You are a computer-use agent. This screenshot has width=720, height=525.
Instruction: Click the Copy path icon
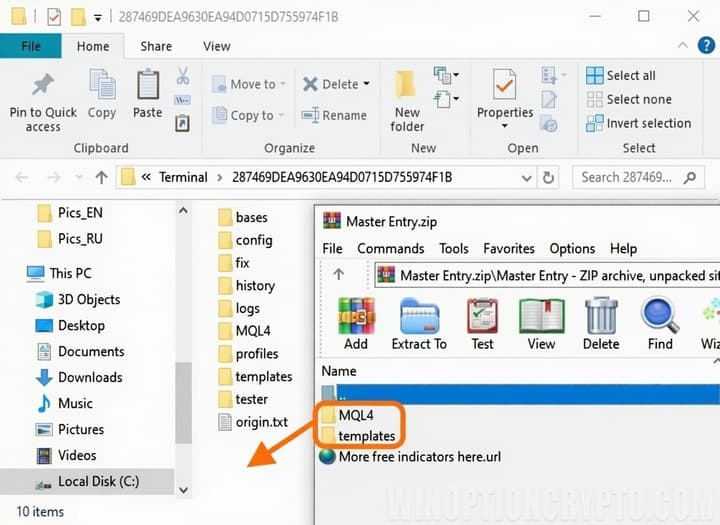click(182, 100)
